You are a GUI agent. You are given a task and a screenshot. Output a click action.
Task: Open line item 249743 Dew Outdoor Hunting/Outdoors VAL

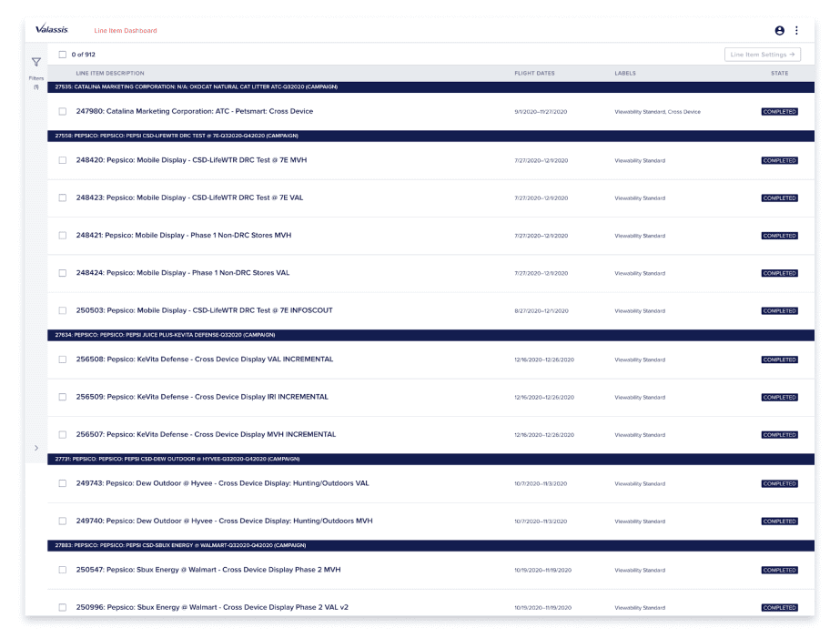point(222,483)
